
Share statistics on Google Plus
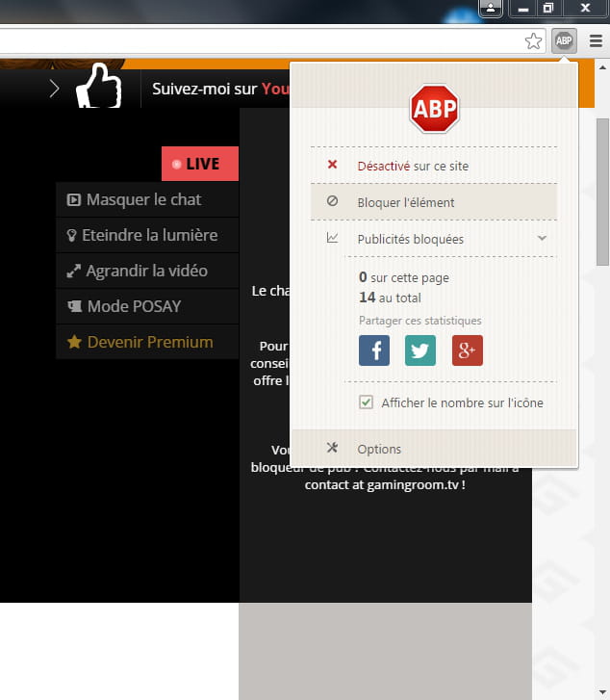pyautogui.click(x=468, y=350)
